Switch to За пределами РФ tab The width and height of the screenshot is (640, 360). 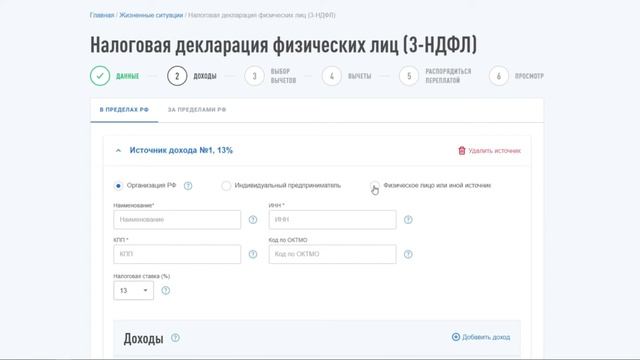click(x=197, y=110)
